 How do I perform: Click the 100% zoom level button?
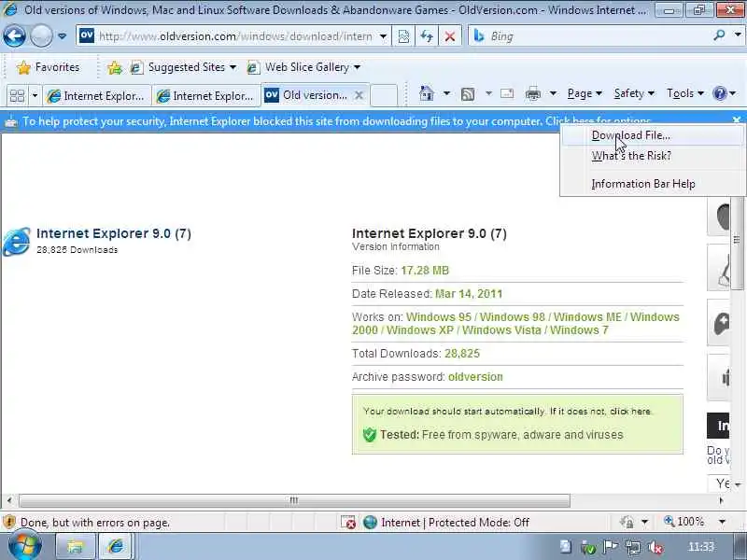pyautogui.click(x=684, y=522)
